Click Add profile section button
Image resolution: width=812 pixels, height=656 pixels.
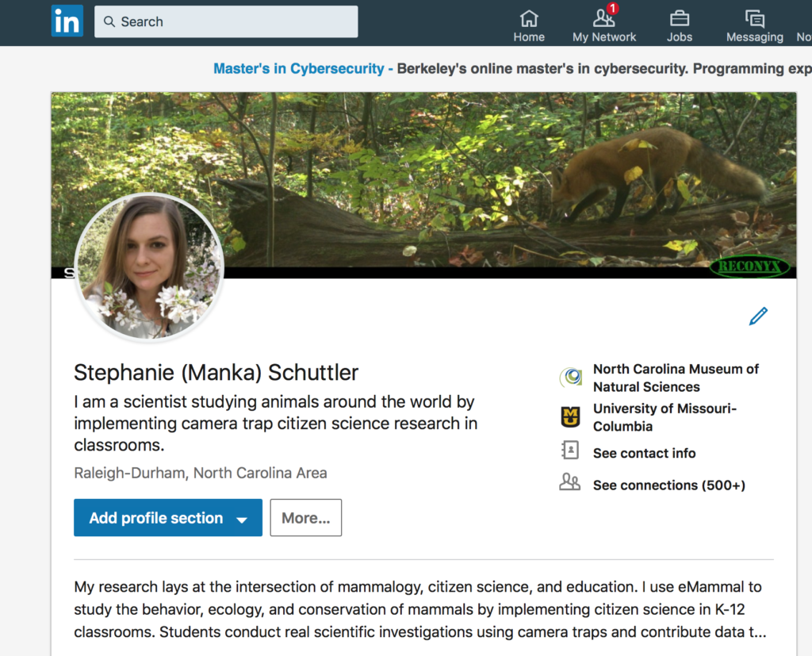[168, 518]
